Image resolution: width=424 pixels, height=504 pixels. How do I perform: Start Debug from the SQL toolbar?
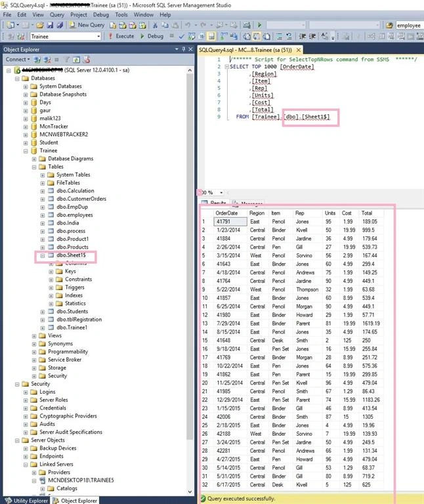pos(152,36)
